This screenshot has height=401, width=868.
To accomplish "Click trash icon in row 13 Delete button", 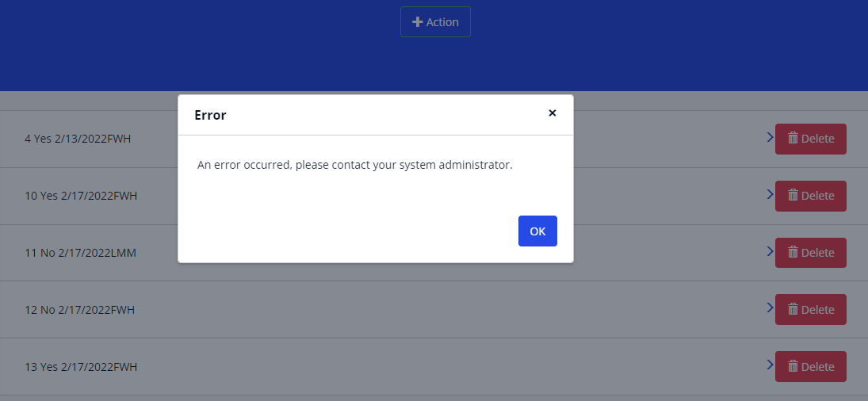I will (793, 366).
